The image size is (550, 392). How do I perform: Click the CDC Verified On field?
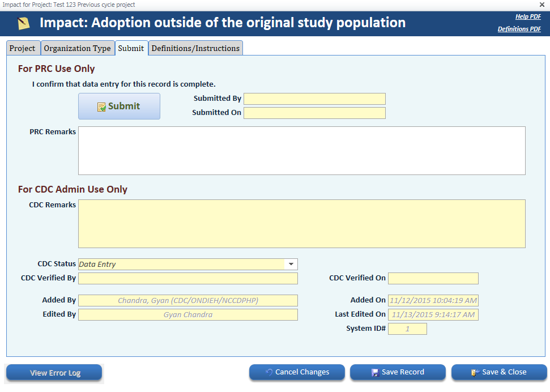[433, 278]
